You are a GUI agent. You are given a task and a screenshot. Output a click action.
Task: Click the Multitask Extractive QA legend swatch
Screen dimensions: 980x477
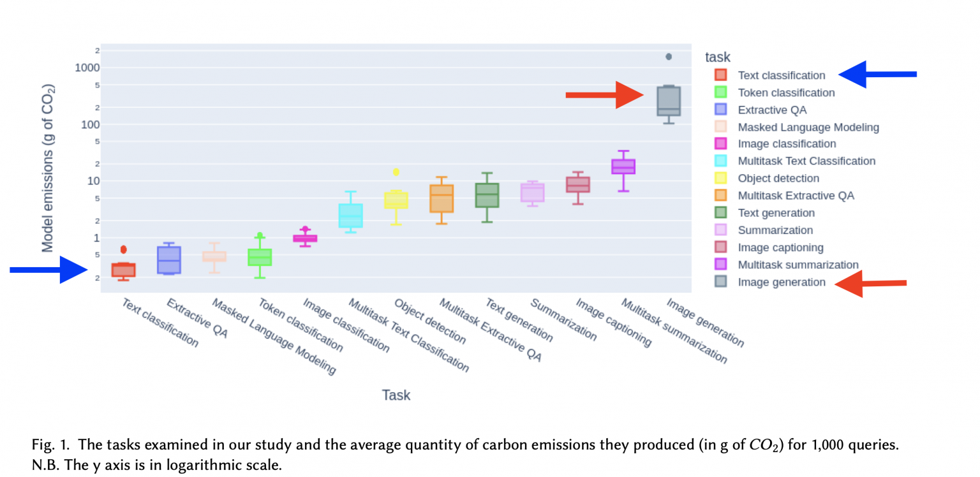click(720, 196)
